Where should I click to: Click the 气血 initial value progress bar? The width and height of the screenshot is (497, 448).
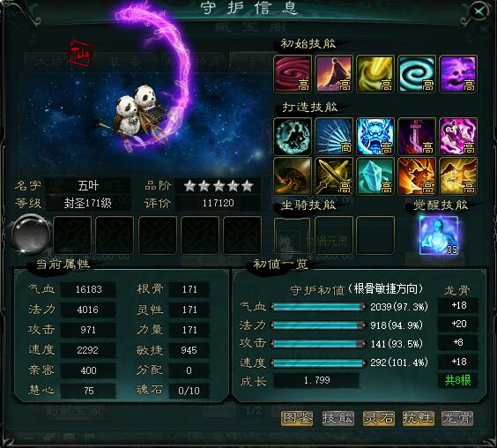point(318,307)
